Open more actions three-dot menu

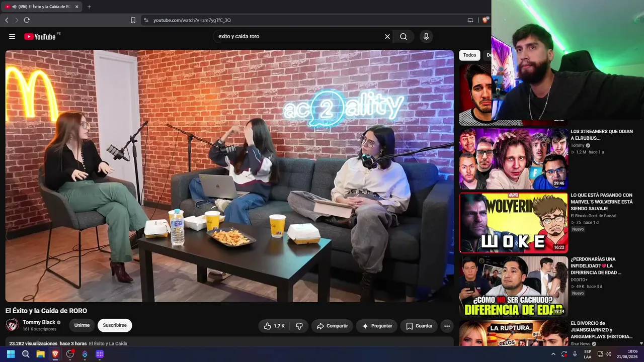coord(447,326)
